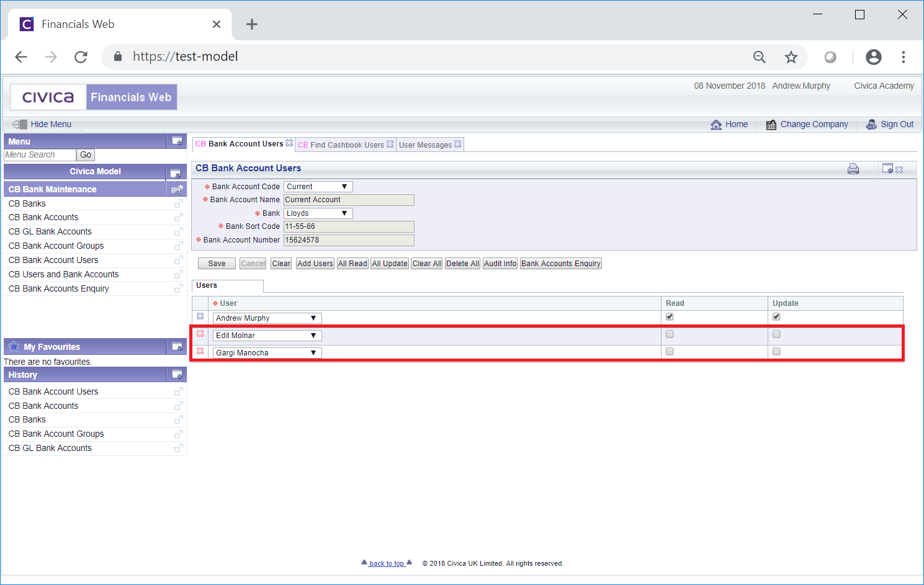Delete the Andrew Murphy user row
This screenshot has width=924, height=585.
pyautogui.click(x=200, y=316)
